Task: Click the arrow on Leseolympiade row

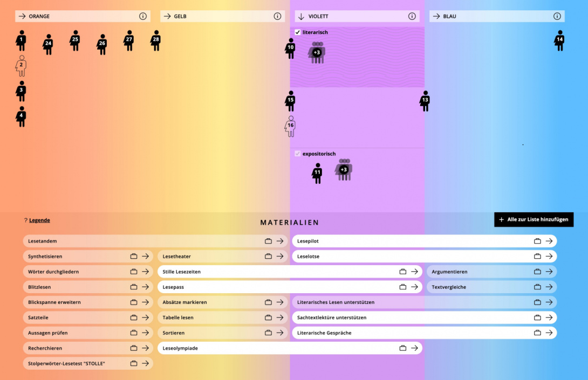Action: [x=414, y=348]
